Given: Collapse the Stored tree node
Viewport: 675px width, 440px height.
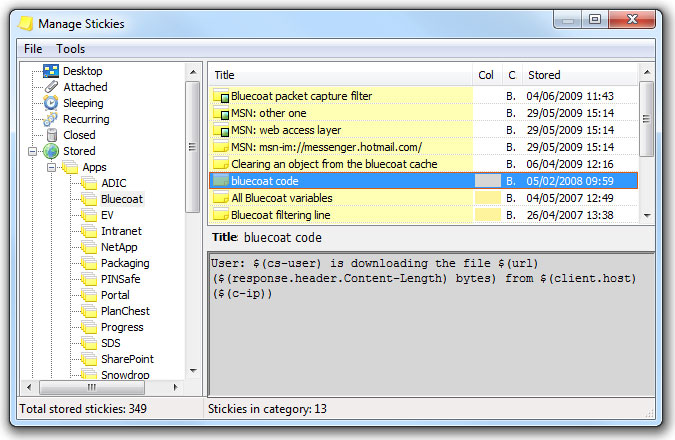Looking at the screenshot, I should point(33,151).
